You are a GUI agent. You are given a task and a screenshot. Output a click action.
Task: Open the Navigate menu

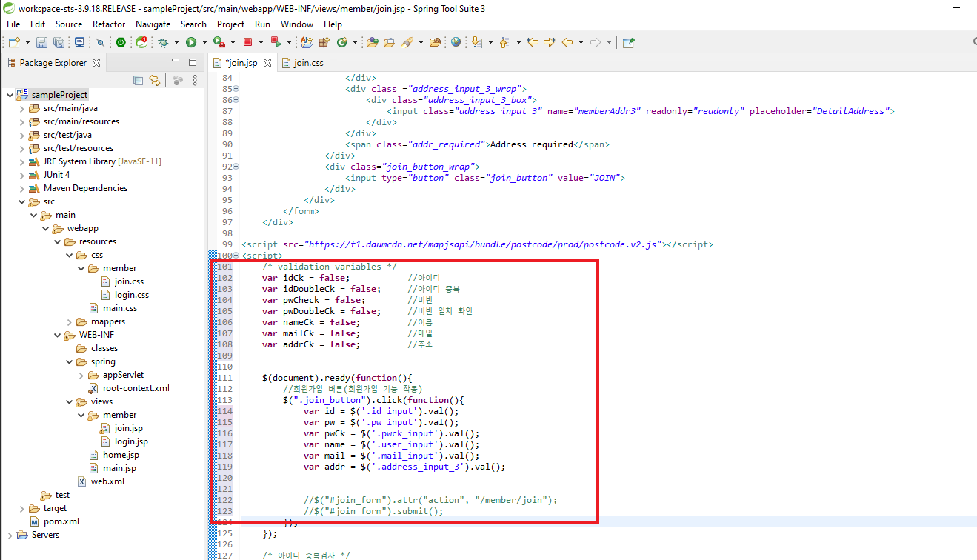point(153,24)
